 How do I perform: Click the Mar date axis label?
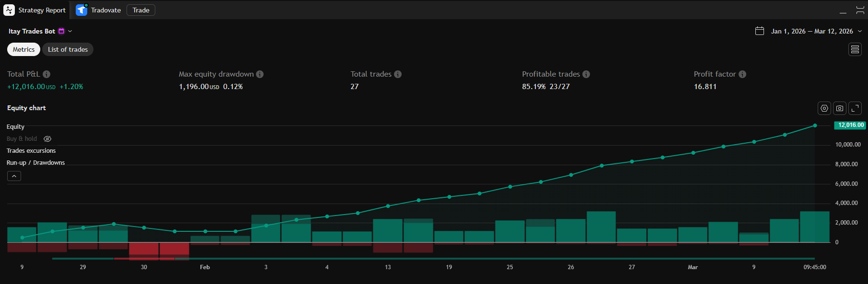click(x=693, y=267)
